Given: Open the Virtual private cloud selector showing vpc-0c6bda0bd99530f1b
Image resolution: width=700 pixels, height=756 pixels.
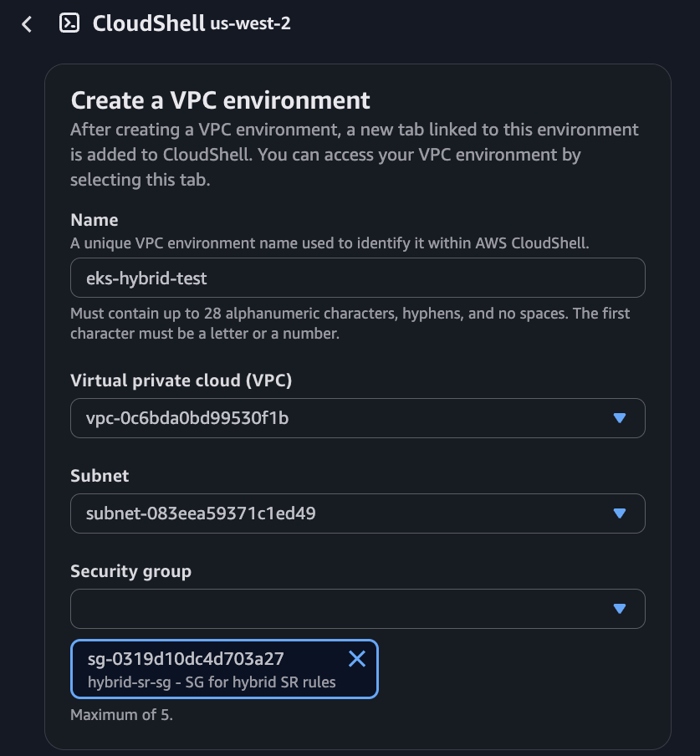Looking at the screenshot, I should click(x=358, y=418).
